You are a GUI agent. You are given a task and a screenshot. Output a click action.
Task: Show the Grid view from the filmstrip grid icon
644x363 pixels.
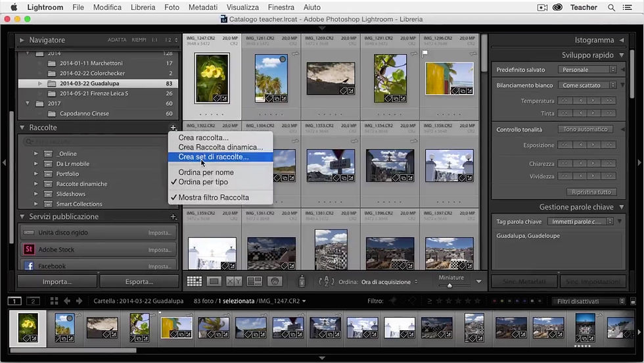54,301
